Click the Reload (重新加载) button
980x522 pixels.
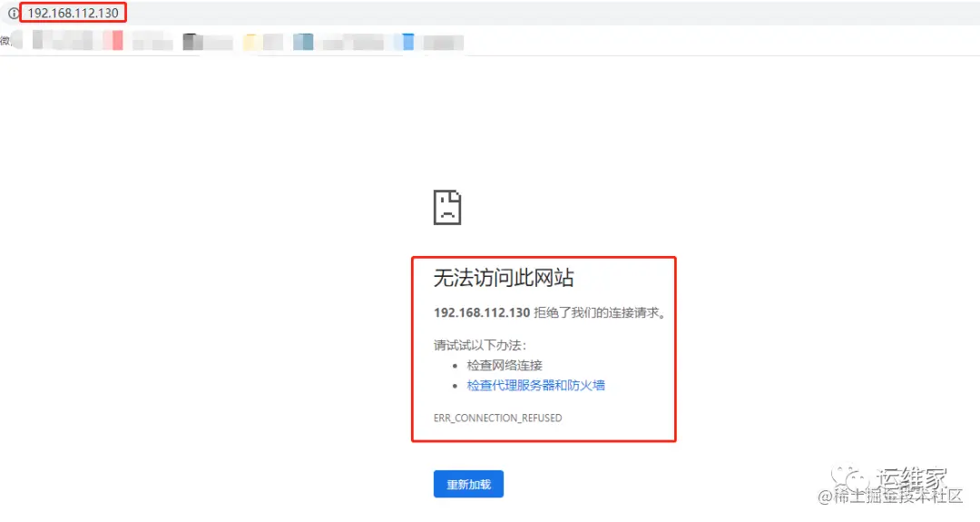click(x=469, y=484)
